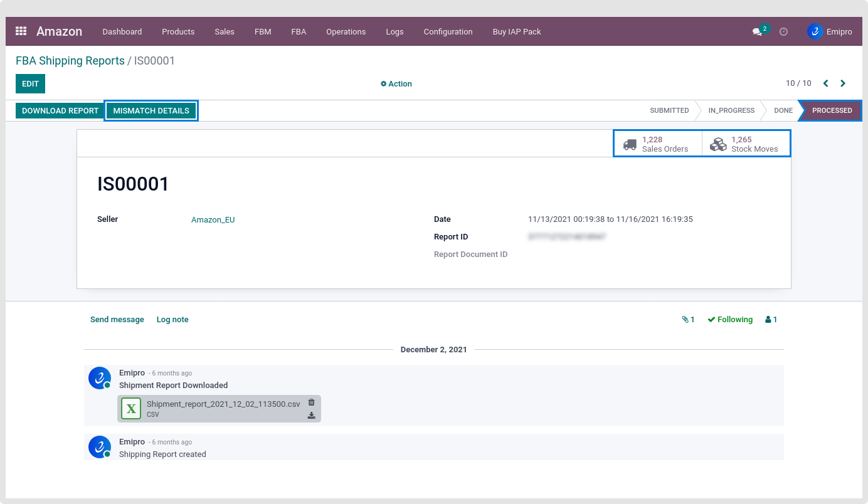868x504 pixels.
Task: Show the followers person icon list
Action: pos(771,320)
